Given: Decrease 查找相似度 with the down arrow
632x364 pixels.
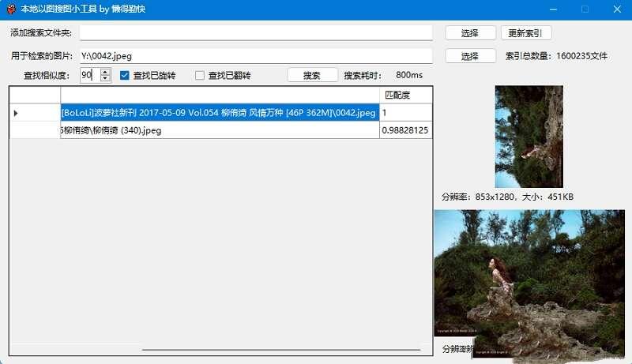Looking at the screenshot, I should point(105,79).
